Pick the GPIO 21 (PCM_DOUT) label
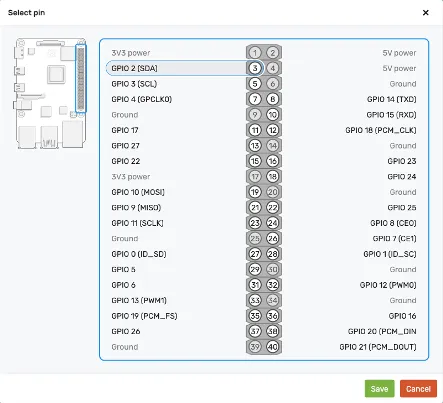Screen dimensions: 443x403 point(378,347)
